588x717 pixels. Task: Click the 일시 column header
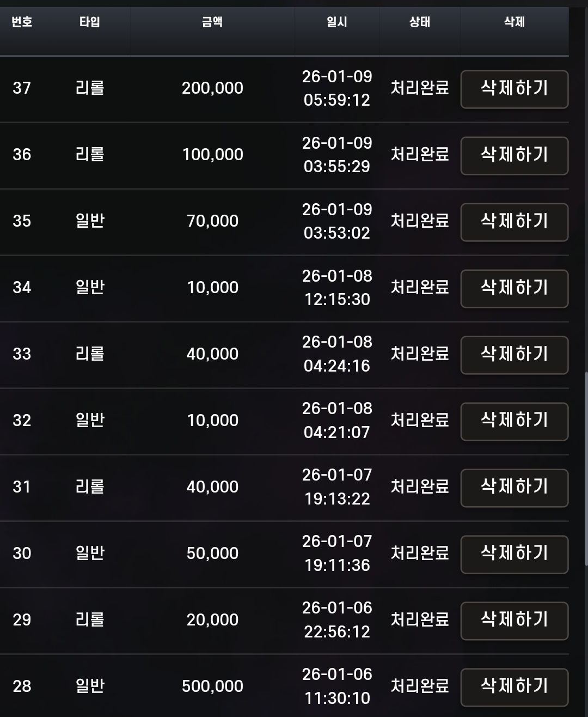[337, 22]
